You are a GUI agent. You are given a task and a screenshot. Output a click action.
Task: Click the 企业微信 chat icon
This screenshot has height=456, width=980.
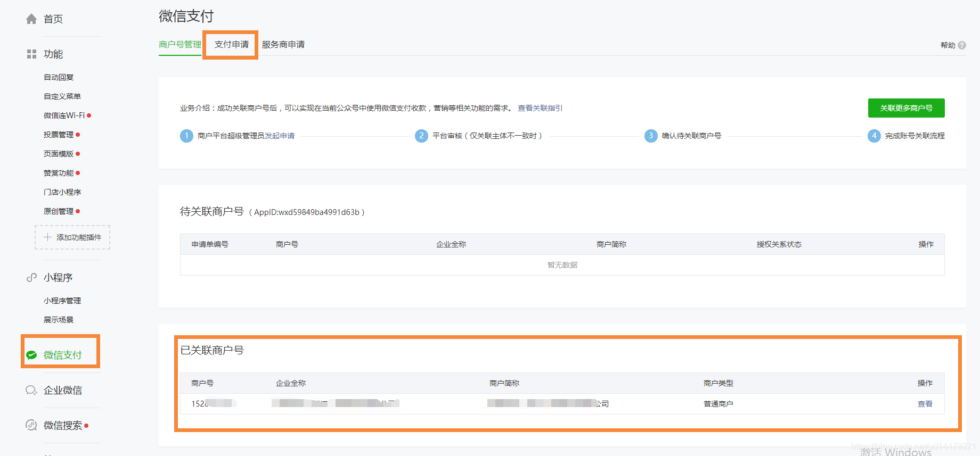click(x=31, y=391)
